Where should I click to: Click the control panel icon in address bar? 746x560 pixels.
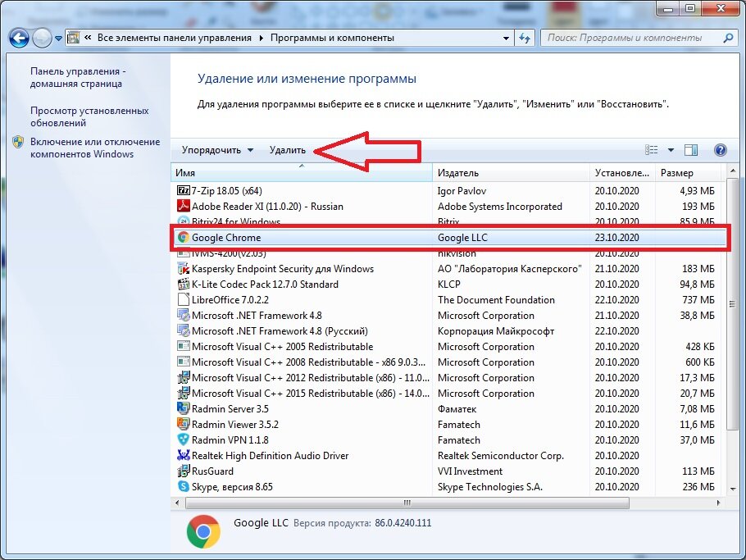[x=73, y=38]
